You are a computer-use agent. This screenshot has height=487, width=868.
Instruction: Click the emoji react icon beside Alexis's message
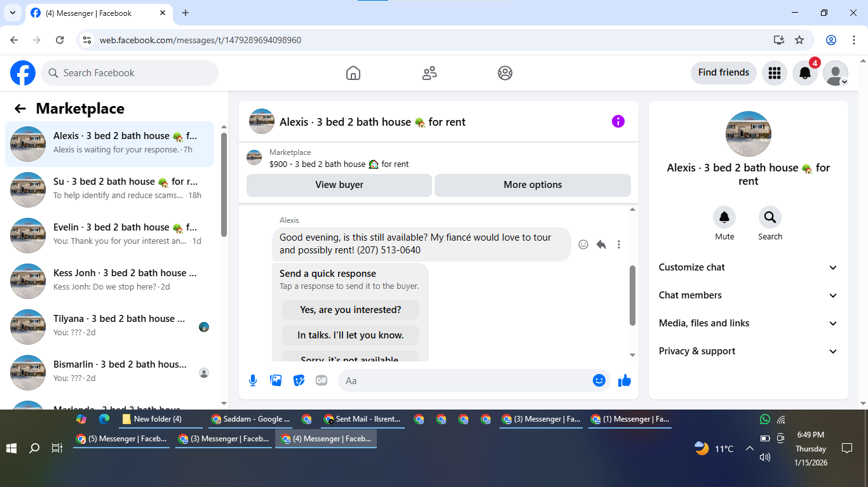click(583, 244)
